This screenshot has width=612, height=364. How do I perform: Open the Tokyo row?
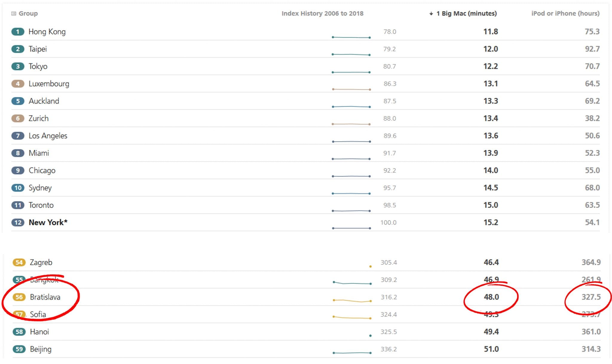(x=38, y=66)
